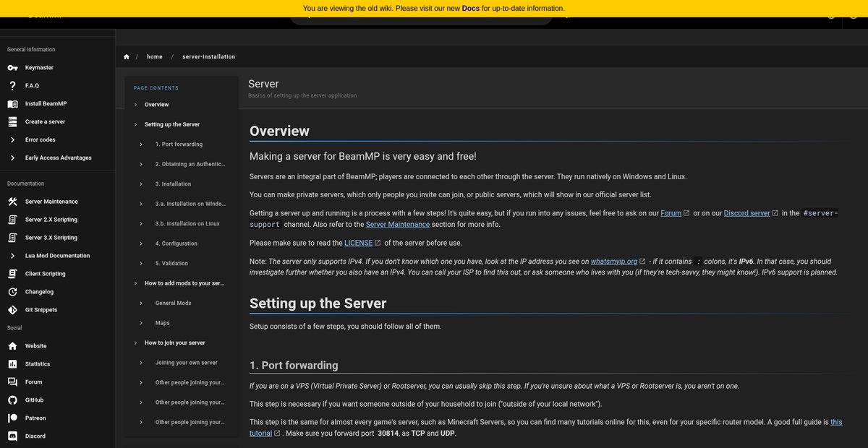
Task: Click chevron beside 4. Configuration entry
Action: coord(141,244)
